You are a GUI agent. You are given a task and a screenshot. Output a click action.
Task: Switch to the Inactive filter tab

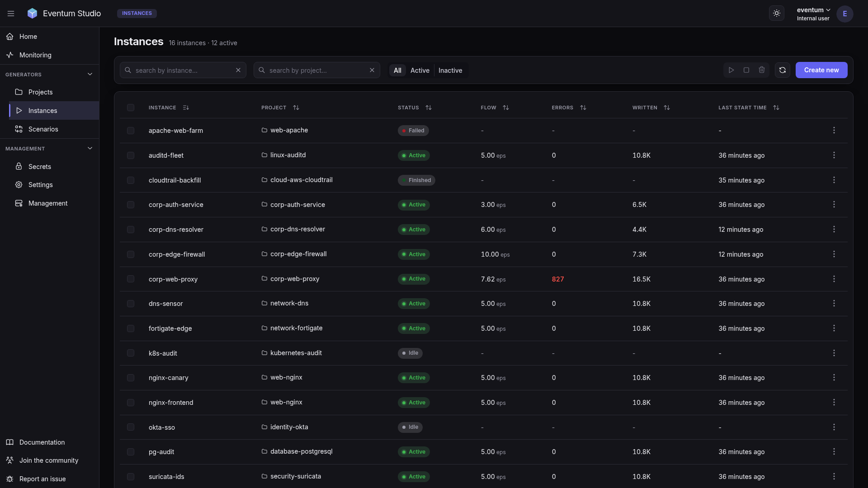click(x=450, y=70)
